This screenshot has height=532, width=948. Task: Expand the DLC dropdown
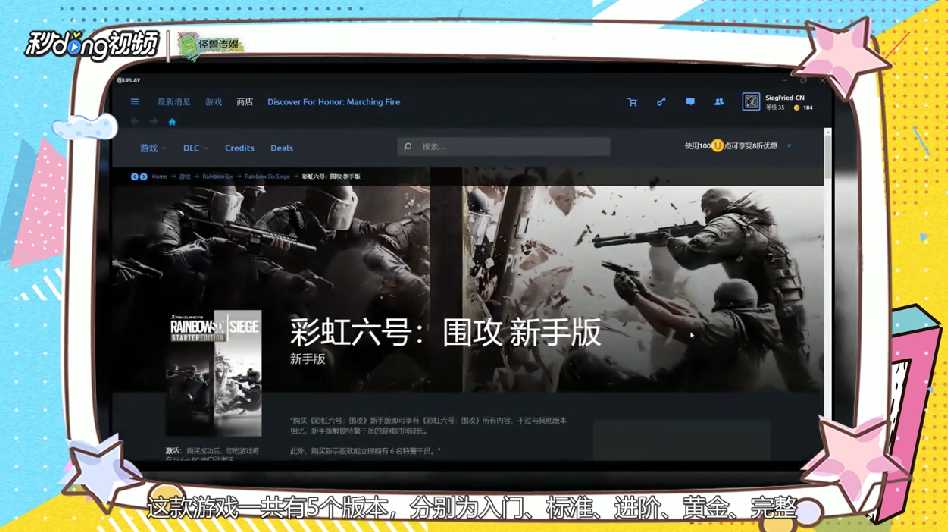pos(195,148)
